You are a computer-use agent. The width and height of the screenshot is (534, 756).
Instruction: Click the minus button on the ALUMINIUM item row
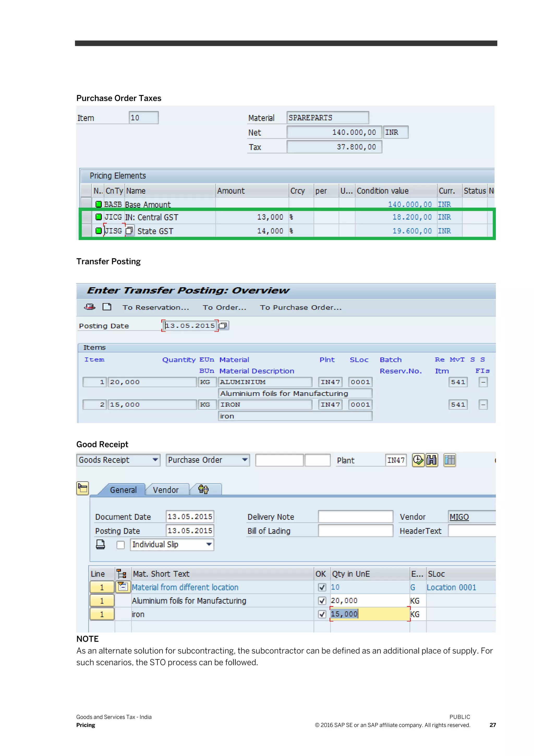click(x=483, y=382)
